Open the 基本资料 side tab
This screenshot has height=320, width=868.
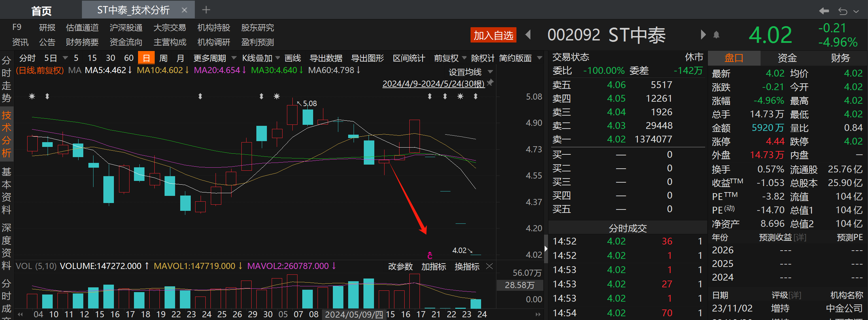pos(6,191)
